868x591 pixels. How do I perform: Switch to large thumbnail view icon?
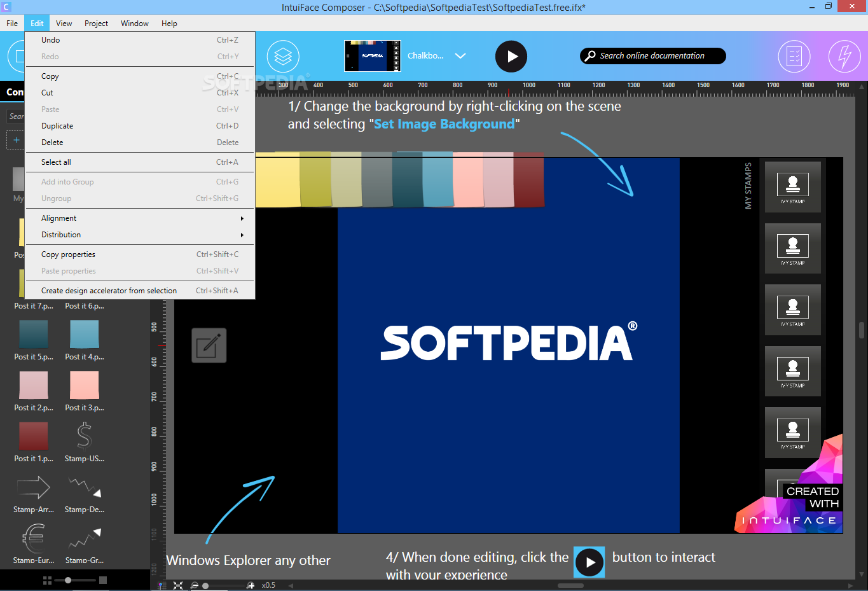click(x=103, y=580)
